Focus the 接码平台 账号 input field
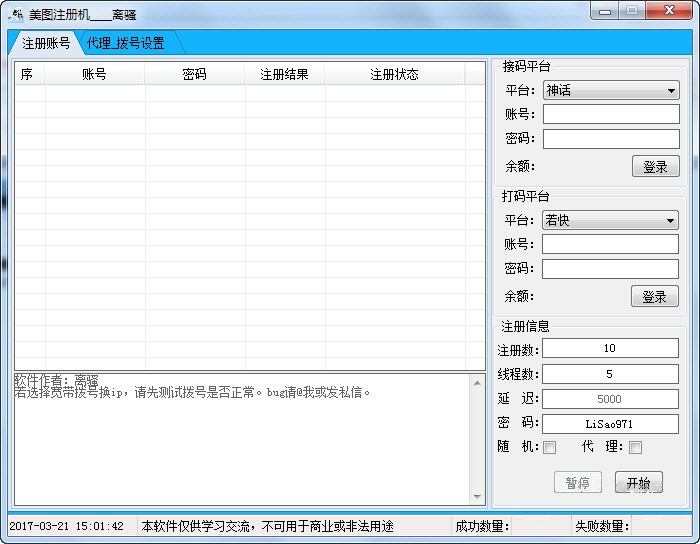The width and height of the screenshot is (700, 544). pyautogui.click(x=611, y=114)
